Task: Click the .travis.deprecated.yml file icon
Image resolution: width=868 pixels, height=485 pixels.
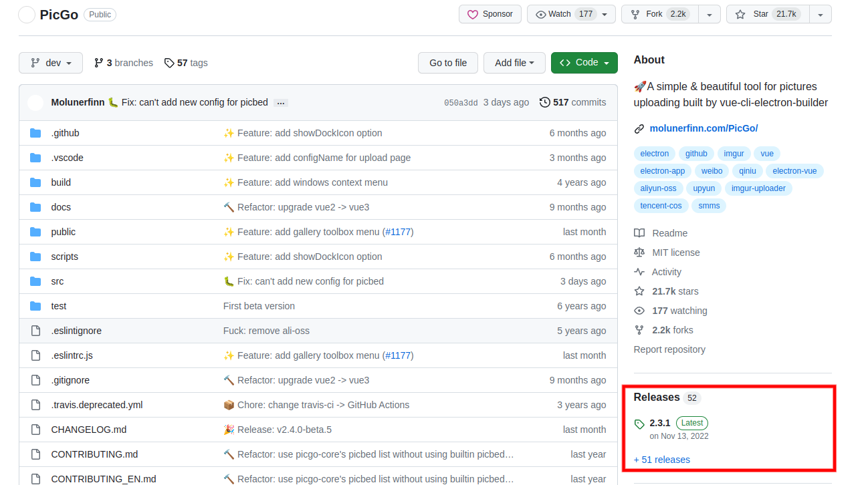Action: coord(35,405)
